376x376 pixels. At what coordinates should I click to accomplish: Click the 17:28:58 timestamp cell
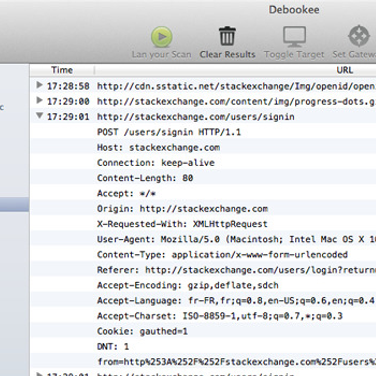(x=68, y=86)
